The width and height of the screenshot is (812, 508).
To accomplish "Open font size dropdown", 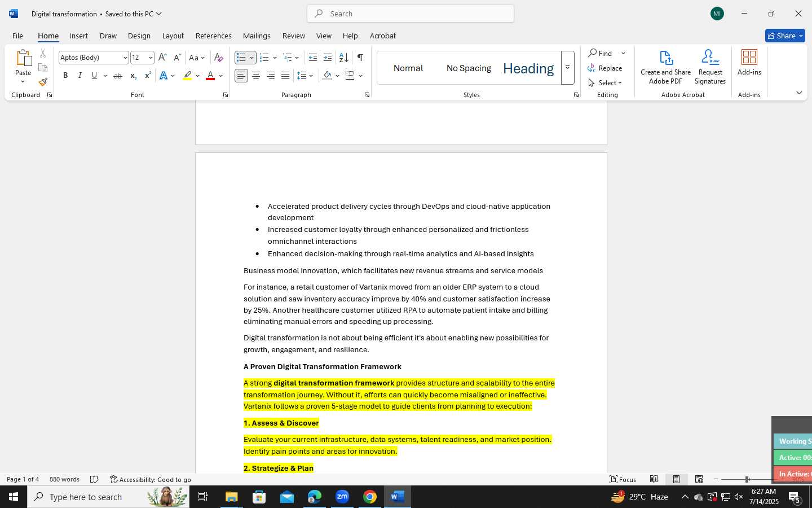I will [151, 58].
